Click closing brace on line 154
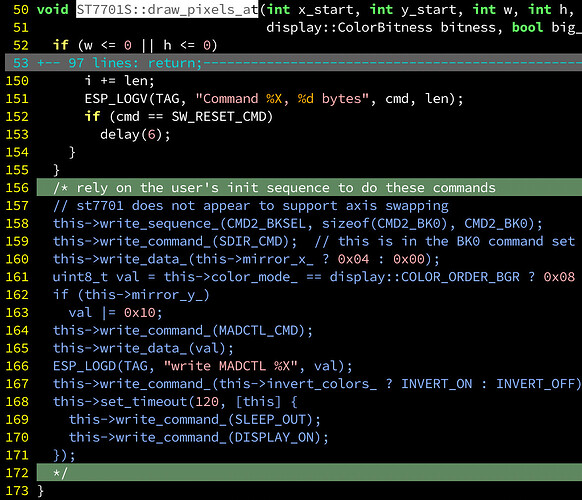 tap(72, 152)
